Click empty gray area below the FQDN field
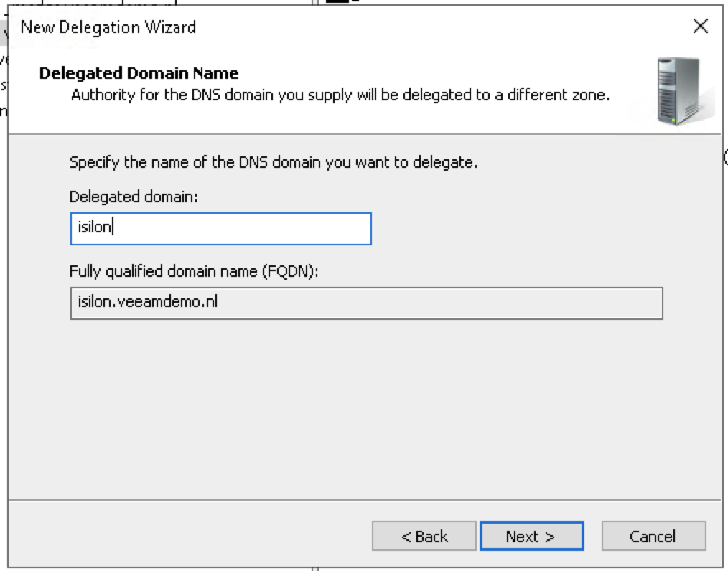This screenshot has height=571, width=728. (x=359, y=409)
